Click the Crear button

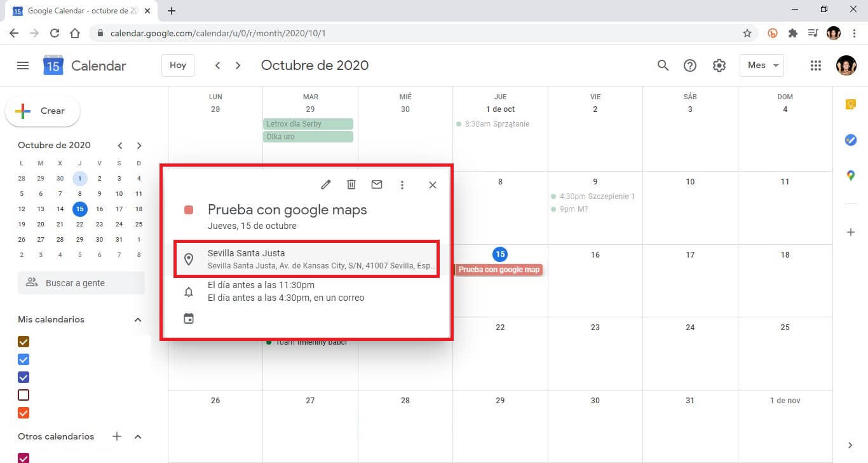pos(43,111)
